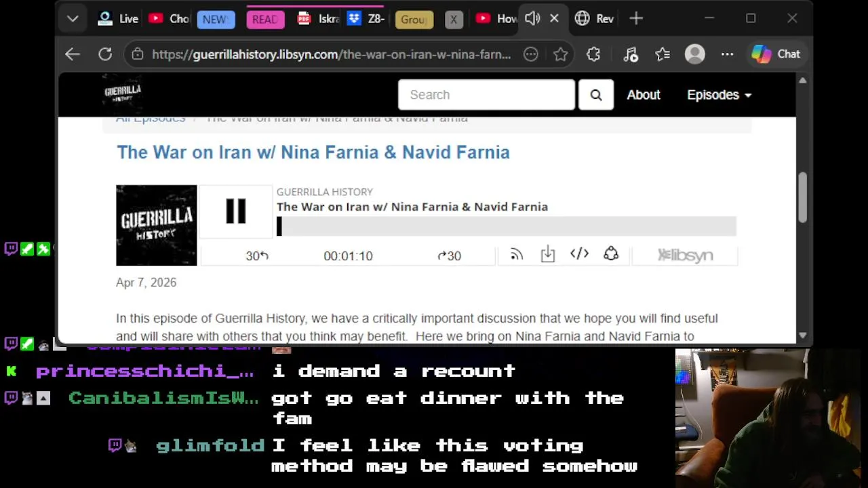Switch to the Live tab
This screenshot has width=868, height=488.
point(117,19)
